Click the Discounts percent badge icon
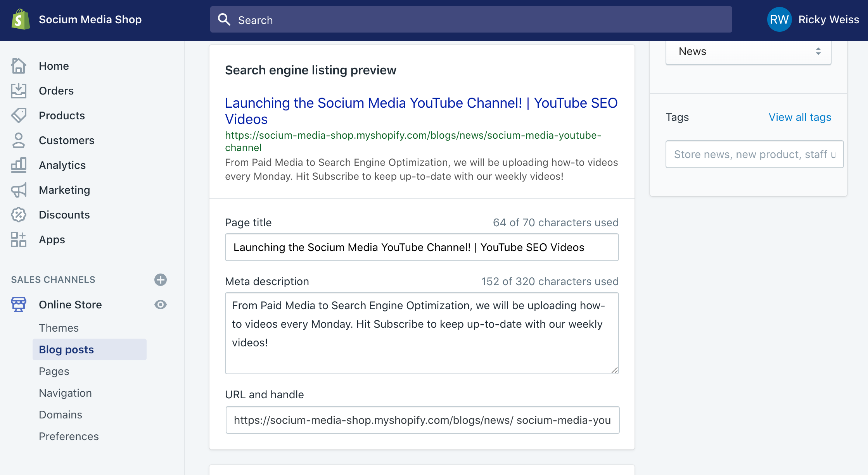Image resolution: width=868 pixels, height=475 pixels. point(19,215)
